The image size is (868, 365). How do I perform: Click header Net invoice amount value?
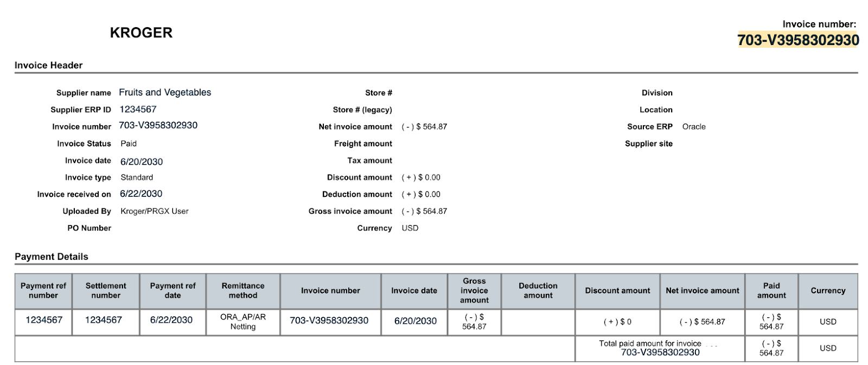click(x=424, y=126)
